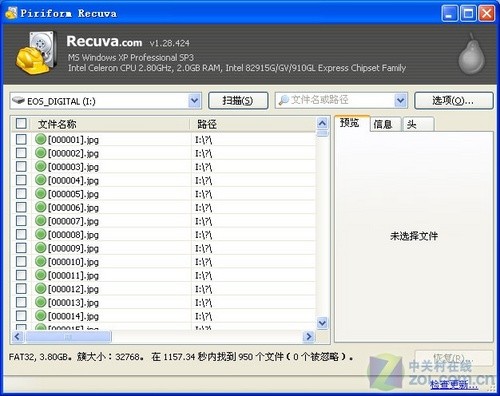Click the vertical scrollbar down arrow

322,323
